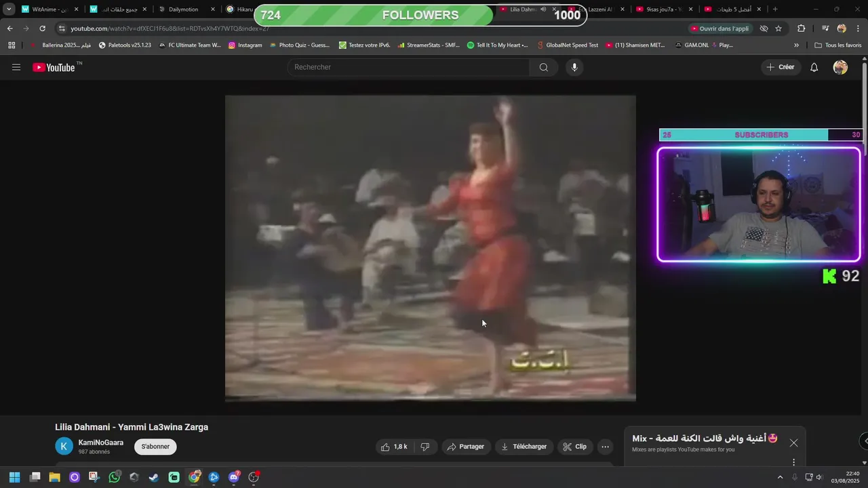Open Tous les favoris folder
Image resolution: width=868 pixels, height=488 pixels.
tap(837, 45)
